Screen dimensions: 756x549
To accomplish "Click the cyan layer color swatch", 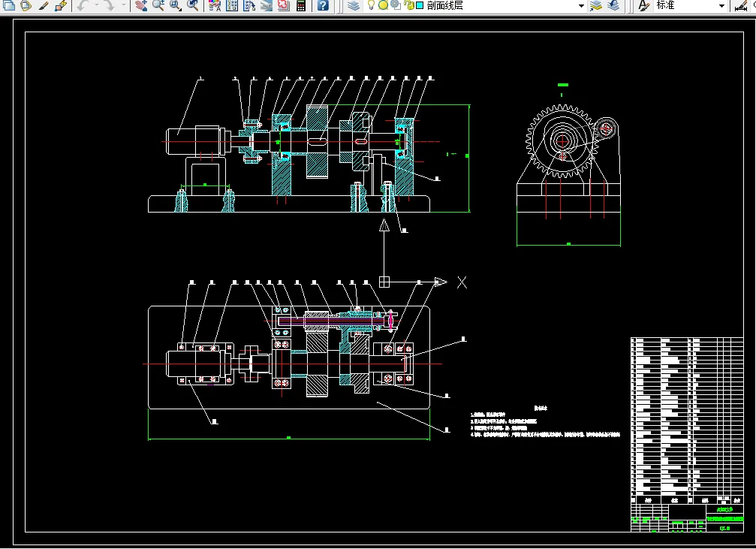I will (419, 5).
